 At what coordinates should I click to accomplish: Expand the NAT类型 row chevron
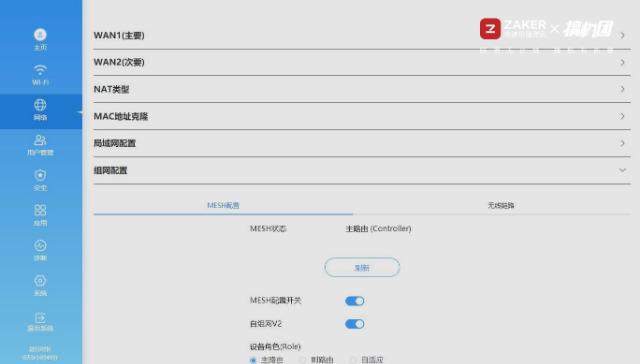(622, 89)
